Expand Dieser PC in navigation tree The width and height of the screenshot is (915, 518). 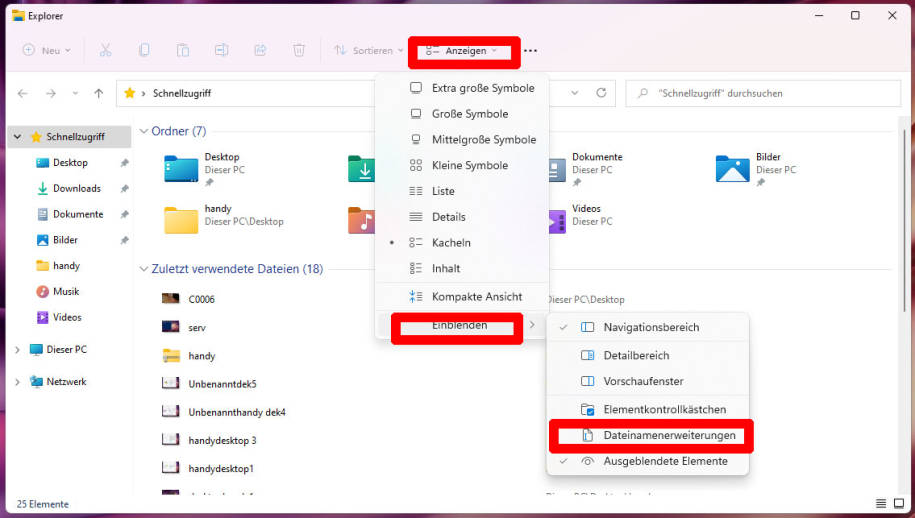click(x=17, y=350)
